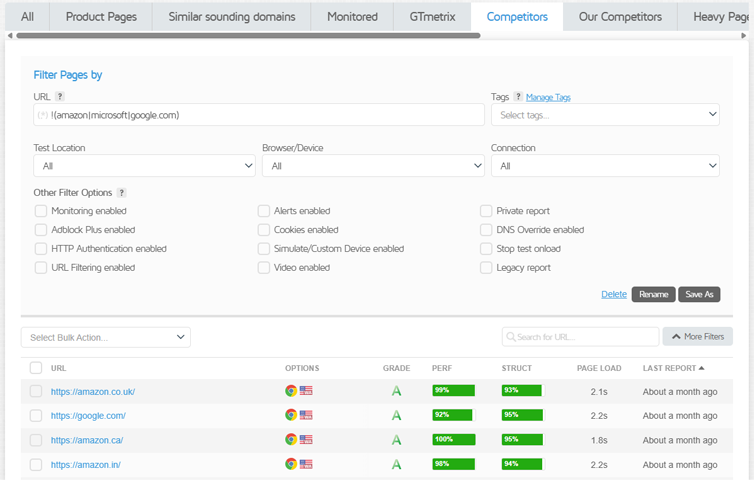Click the help icon beside Other Filter Options
This screenshot has height=480, width=754.
[x=122, y=193]
